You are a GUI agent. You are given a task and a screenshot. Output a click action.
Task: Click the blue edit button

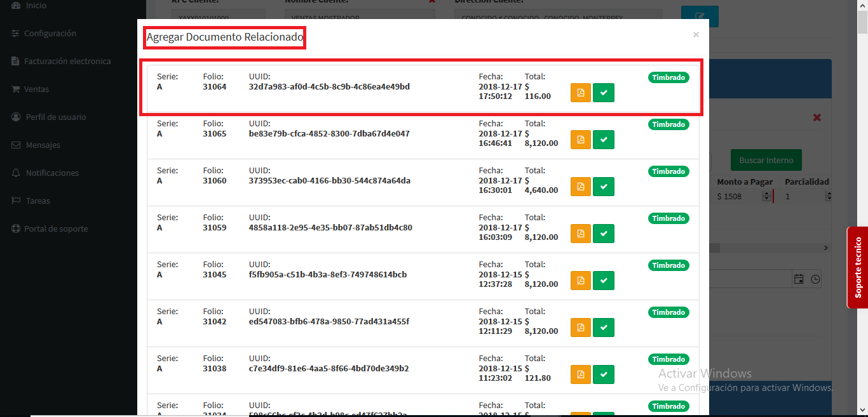700,17
